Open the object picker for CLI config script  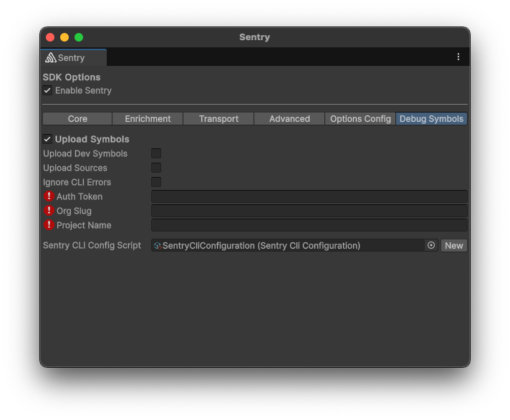click(x=431, y=245)
